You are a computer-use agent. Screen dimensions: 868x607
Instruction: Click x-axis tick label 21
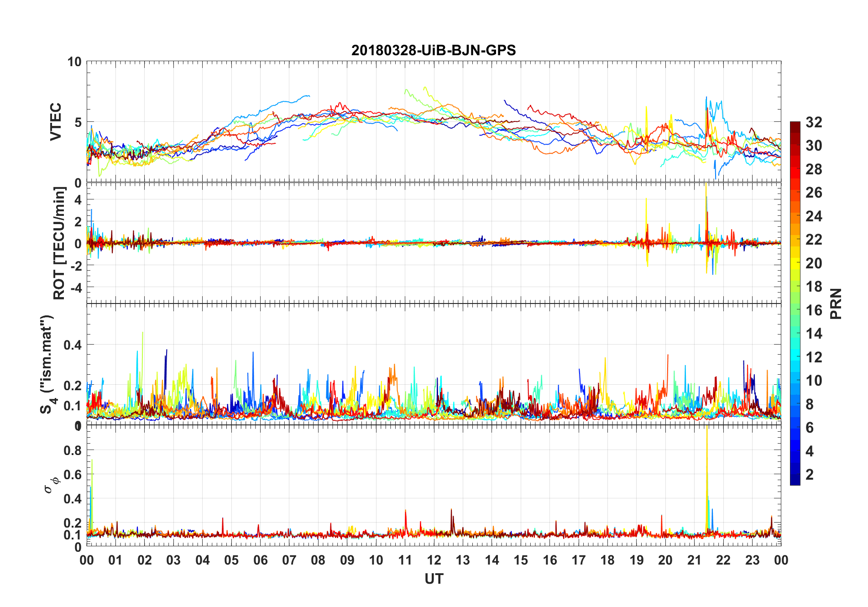pyautogui.click(x=694, y=560)
